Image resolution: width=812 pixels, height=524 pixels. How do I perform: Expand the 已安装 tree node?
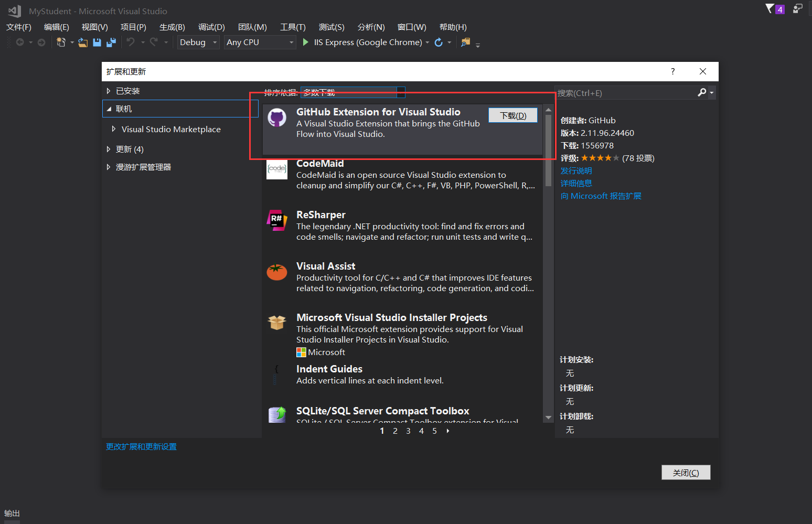(109, 91)
